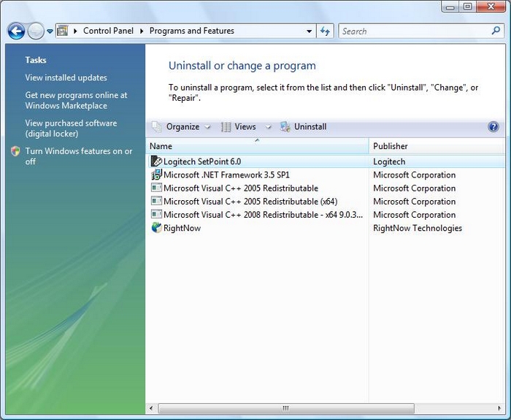Go back with the blue Back arrow
The width and height of the screenshot is (511, 420).
16,31
